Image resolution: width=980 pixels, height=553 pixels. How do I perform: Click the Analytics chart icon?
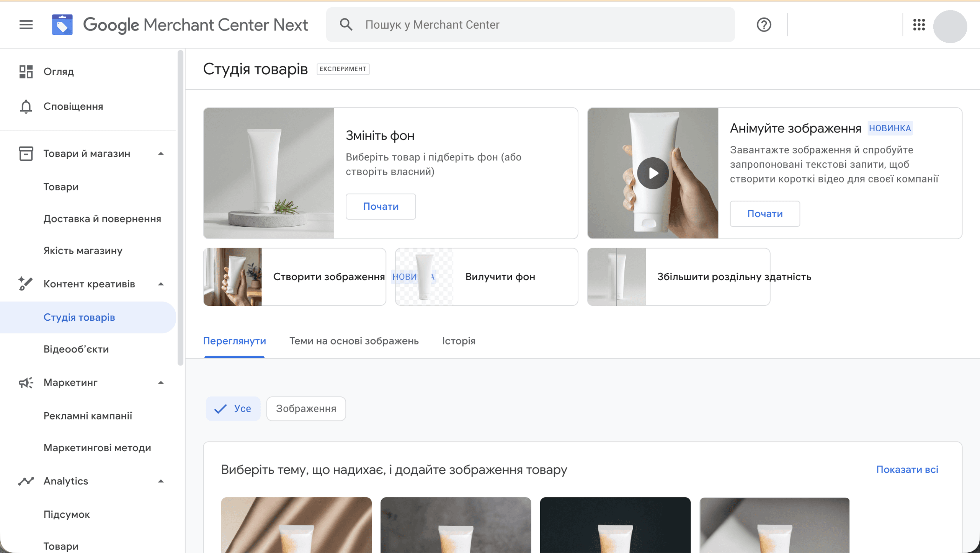pyautogui.click(x=26, y=481)
